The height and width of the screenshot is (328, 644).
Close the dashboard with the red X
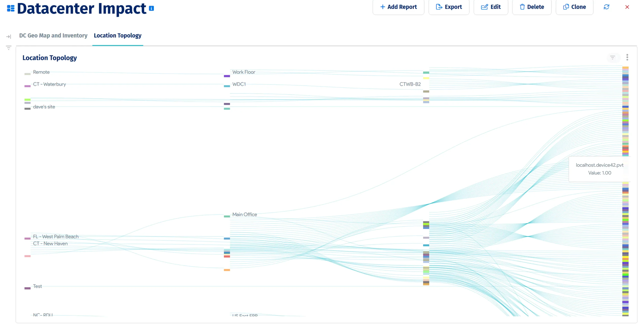point(627,7)
